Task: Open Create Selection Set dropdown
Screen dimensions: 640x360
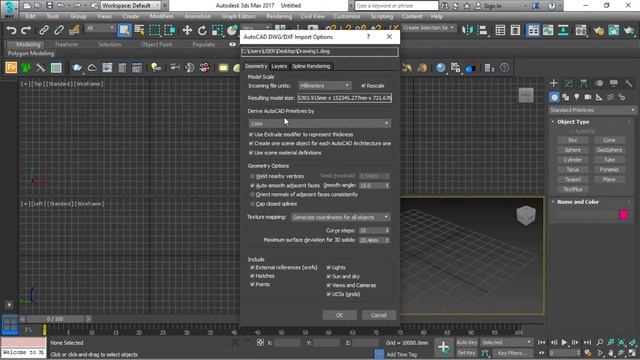Action: (x=428, y=28)
